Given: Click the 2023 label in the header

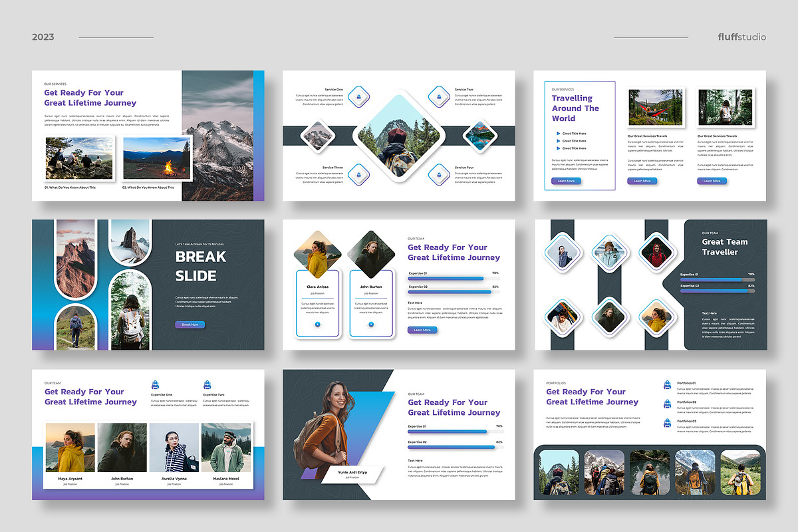Looking at the screenshot, I should [43, 37].
